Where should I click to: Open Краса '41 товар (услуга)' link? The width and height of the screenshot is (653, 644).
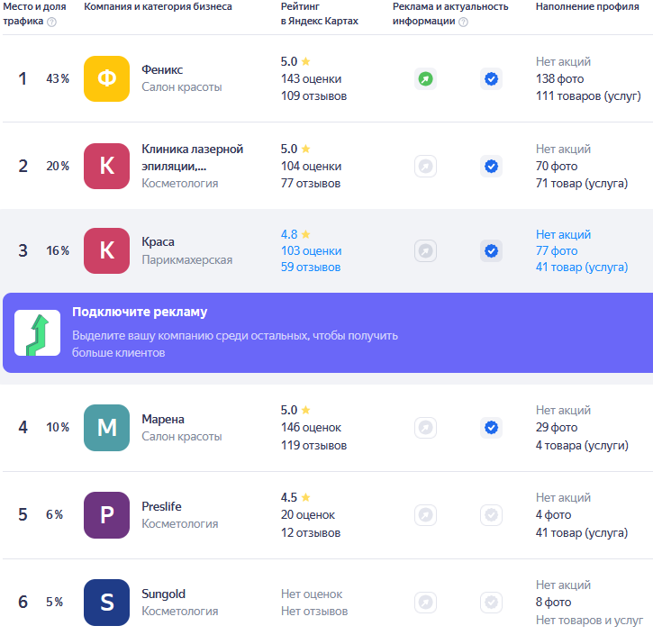pyautogui.click(x=581, y=267)
